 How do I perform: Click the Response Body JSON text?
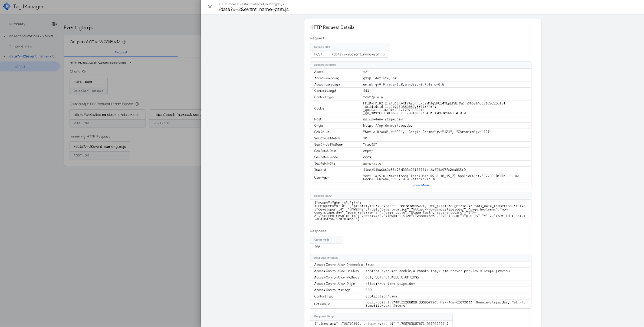pos(381,323)
